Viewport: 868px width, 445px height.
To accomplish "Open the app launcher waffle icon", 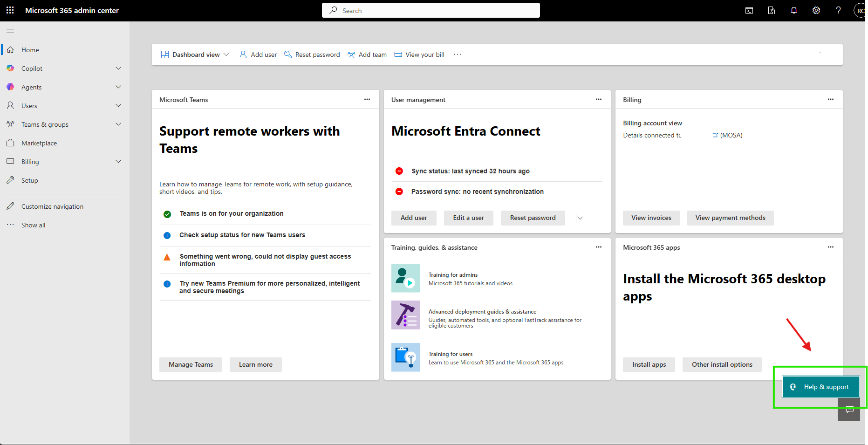I will click(x=10, y=10).
